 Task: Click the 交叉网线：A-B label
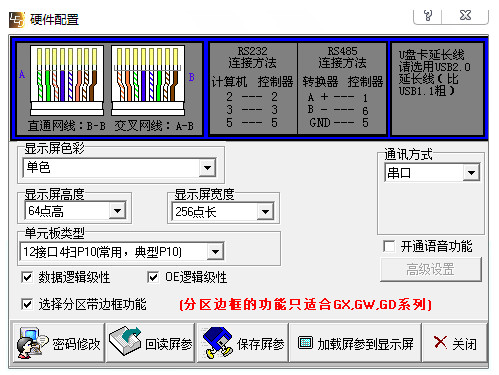[154, 126]
